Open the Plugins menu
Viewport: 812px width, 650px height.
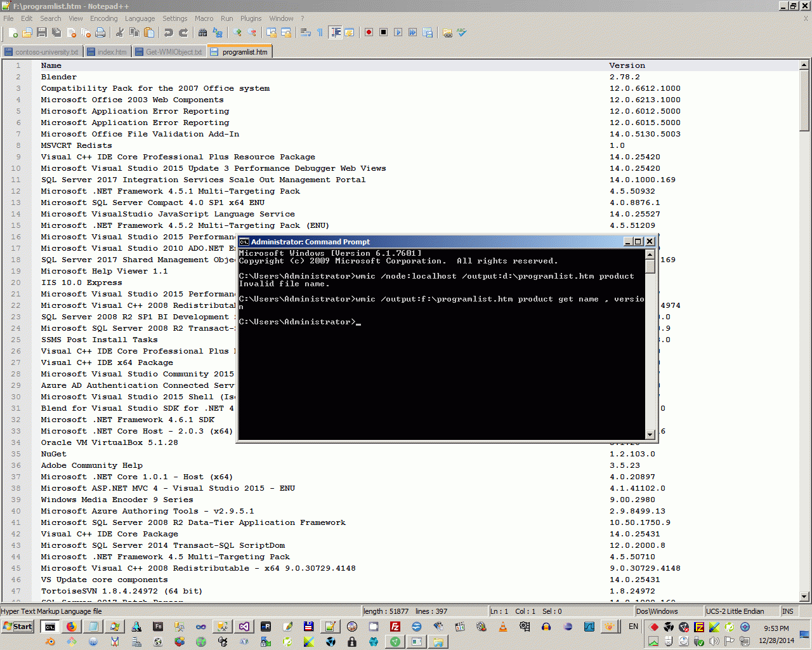coord(251,18)
